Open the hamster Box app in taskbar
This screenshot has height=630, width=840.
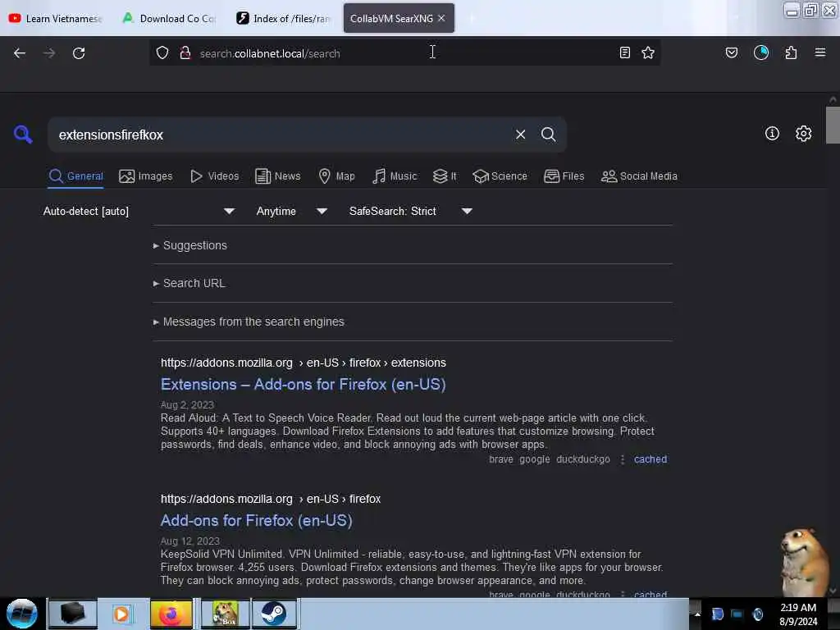tap(226, 614)
